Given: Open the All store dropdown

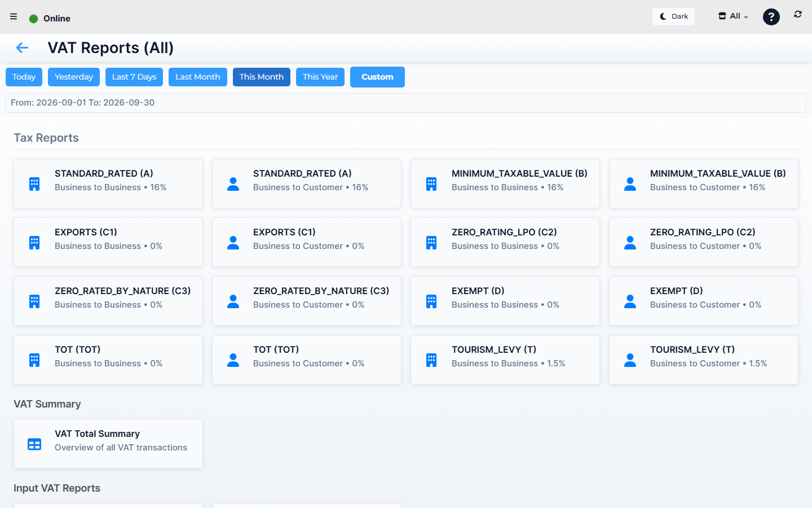Looking at the screenshot, I should [733, 16].
